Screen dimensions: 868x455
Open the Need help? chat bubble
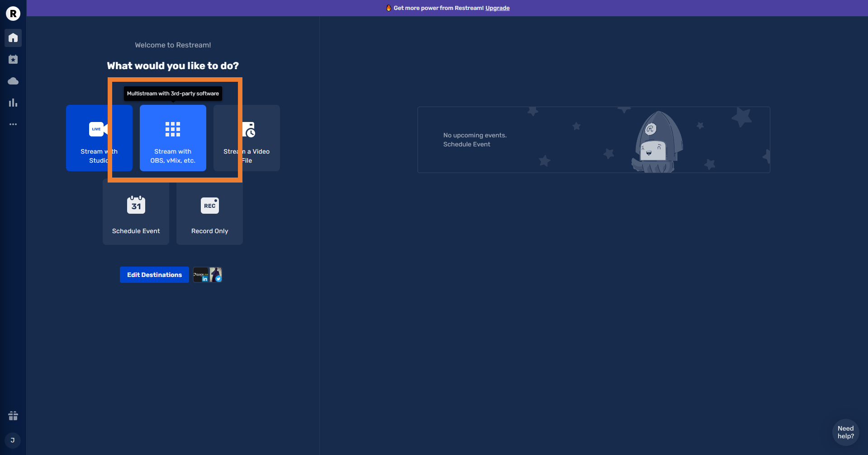pos(845,432)
